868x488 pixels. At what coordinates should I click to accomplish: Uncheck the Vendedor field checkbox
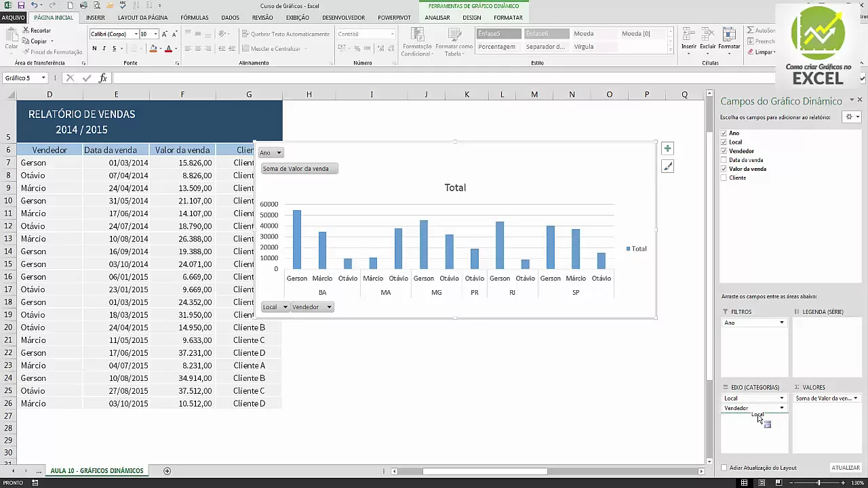pos(724,151)
